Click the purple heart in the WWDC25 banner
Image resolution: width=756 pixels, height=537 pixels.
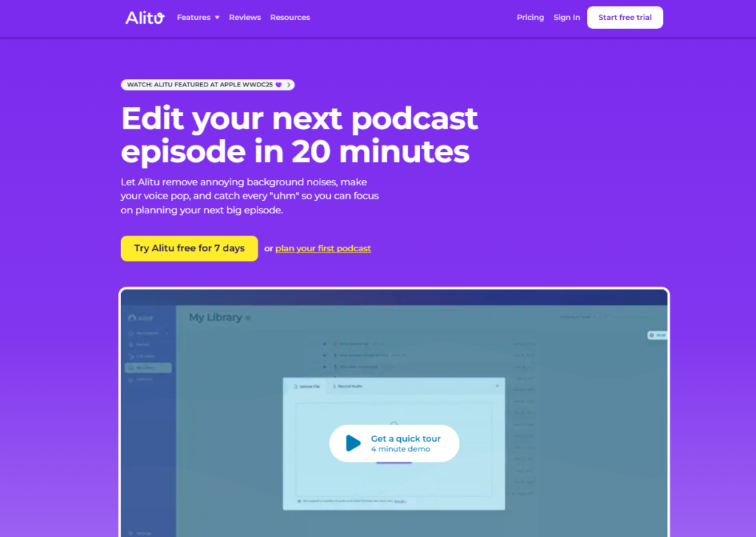coord(278,85)
